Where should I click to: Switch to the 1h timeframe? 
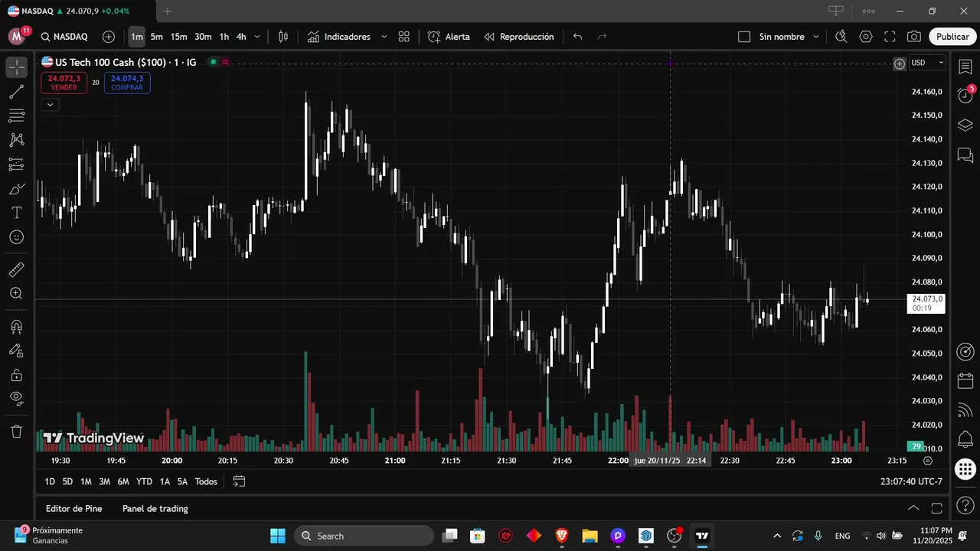[x=224, y=37]
